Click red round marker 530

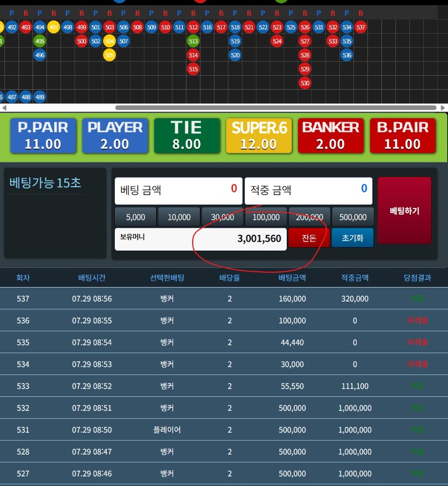(x=305, y=83)
